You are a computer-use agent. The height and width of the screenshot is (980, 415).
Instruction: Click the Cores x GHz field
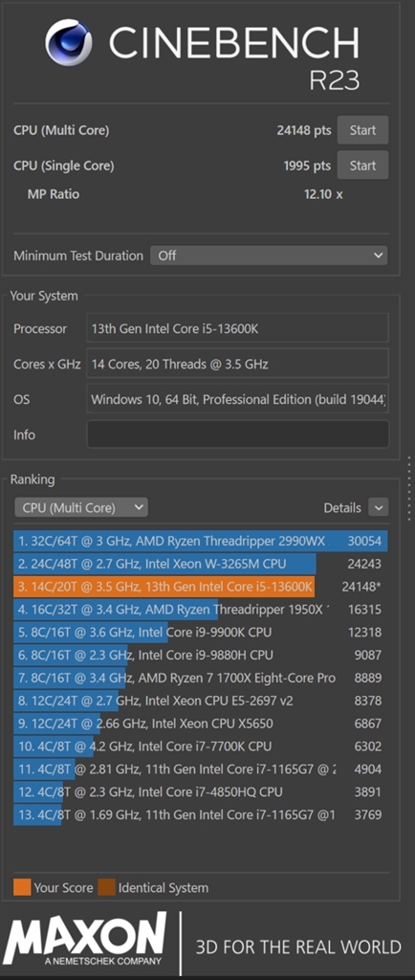238,363
